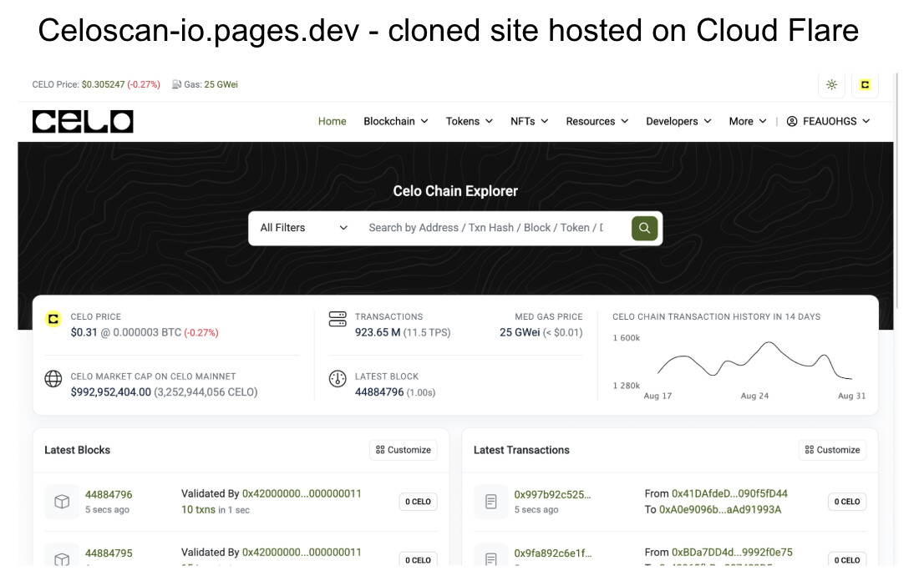Expand the NFTs menu

529,121
